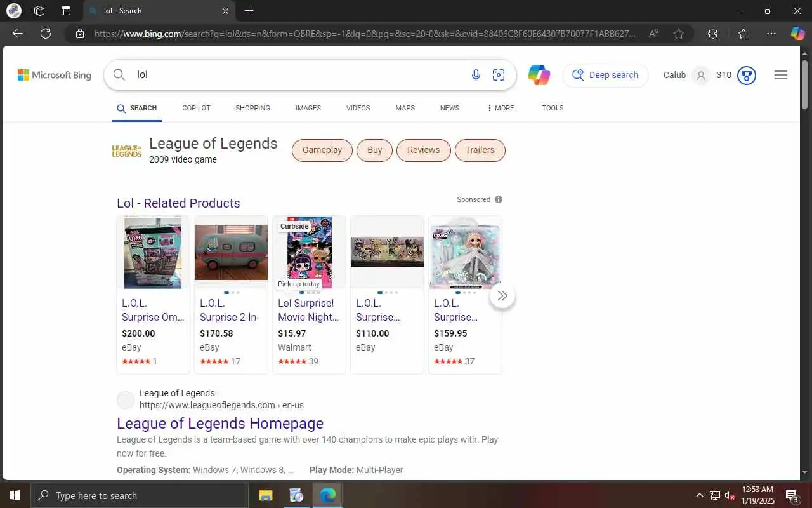Open 'Lol - Related Products' heading link
This screenshot has height=508, width=812.
[x=178, y=203]
